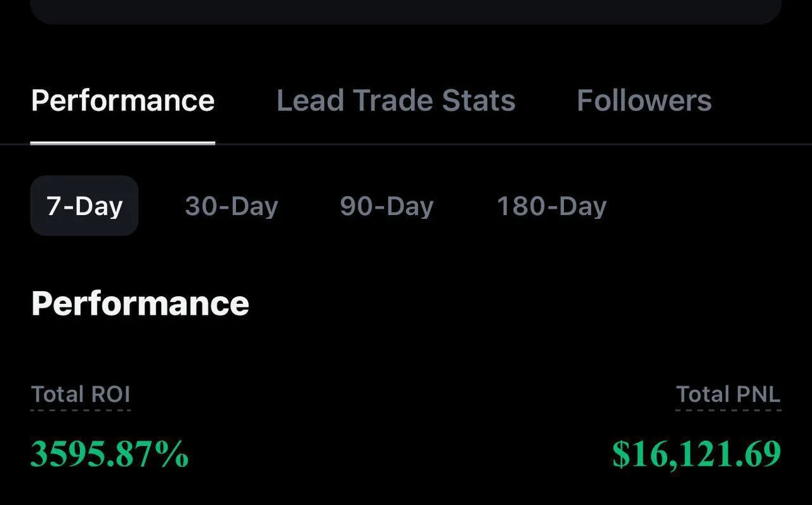This screenshot has height=505, width=812.
Task: Click the 3595.87% ROI value
Action: coord(109,454)
